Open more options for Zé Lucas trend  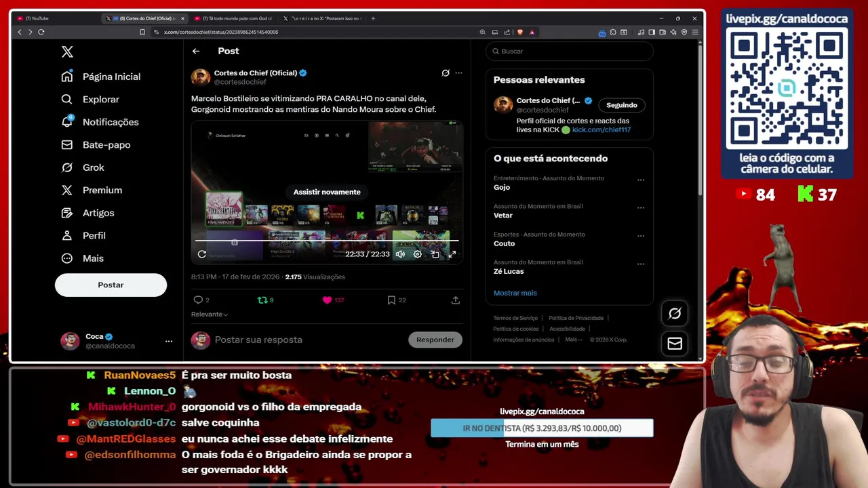pos(641,264)
